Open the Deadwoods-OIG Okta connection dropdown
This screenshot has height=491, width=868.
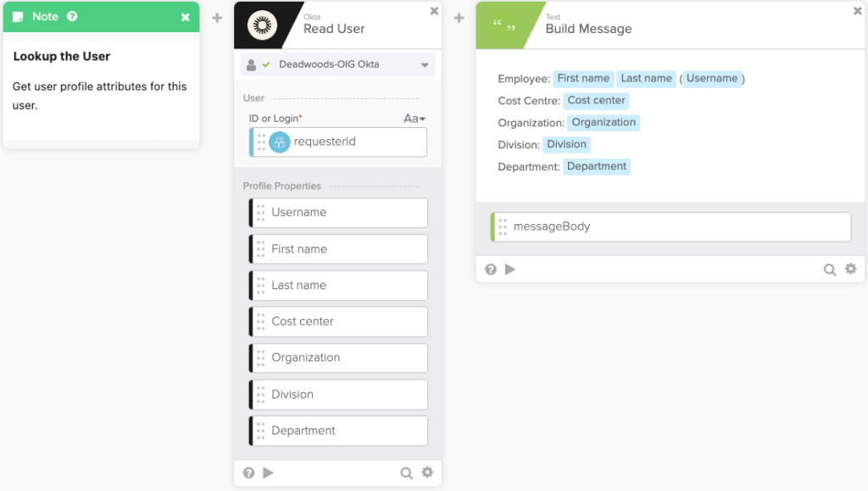(x=424, y=65)
